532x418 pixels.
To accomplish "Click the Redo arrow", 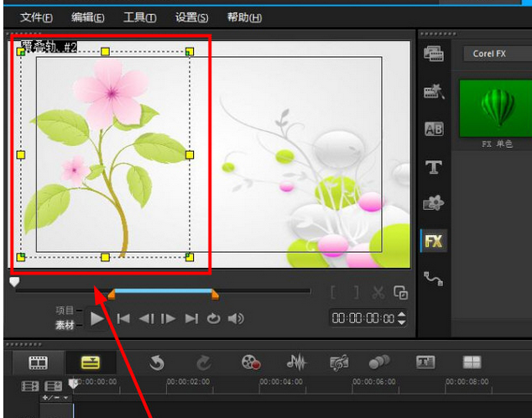I will tap(204, 363).
